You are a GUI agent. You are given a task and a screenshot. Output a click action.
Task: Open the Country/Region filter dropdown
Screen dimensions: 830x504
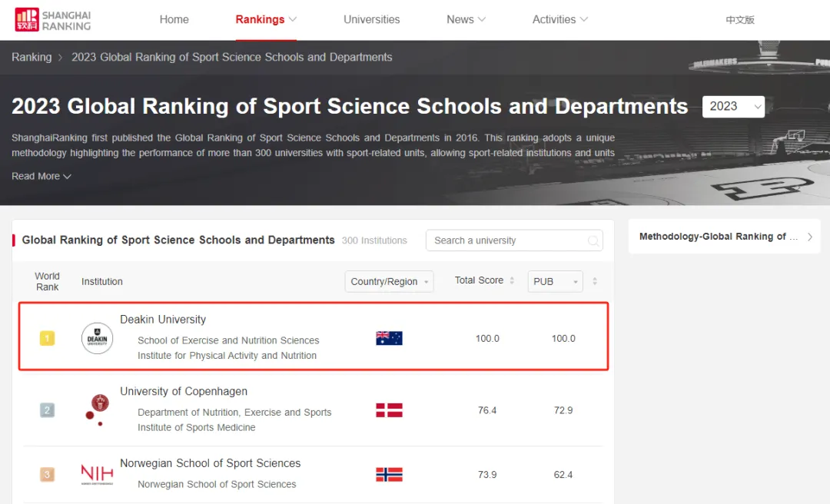click(x=389, y=282)
